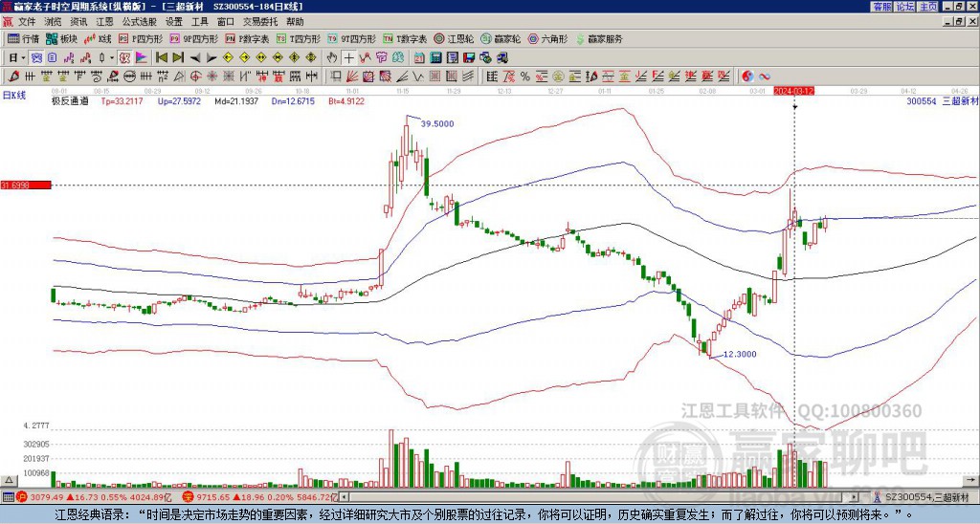Viewport: 980px width, 524px height.
Task: Jump to the first bar
Action: pos(162,58)
